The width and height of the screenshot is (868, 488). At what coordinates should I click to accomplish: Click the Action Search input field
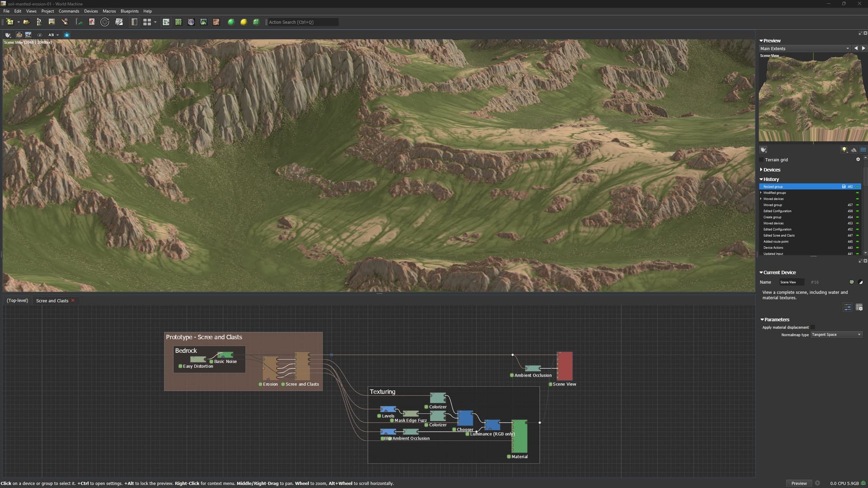click(302, 22)
